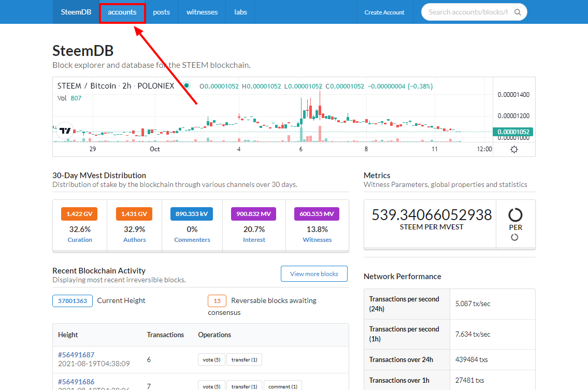
Task: Open the Interest distribution link
Action: 254,240
